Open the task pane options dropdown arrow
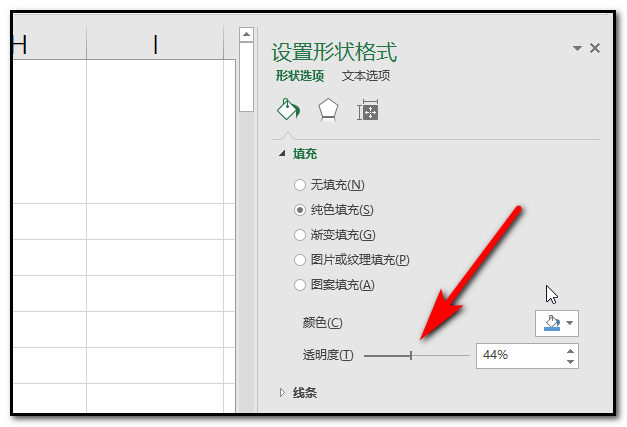The image size is (627, 427). pos(577,48)
